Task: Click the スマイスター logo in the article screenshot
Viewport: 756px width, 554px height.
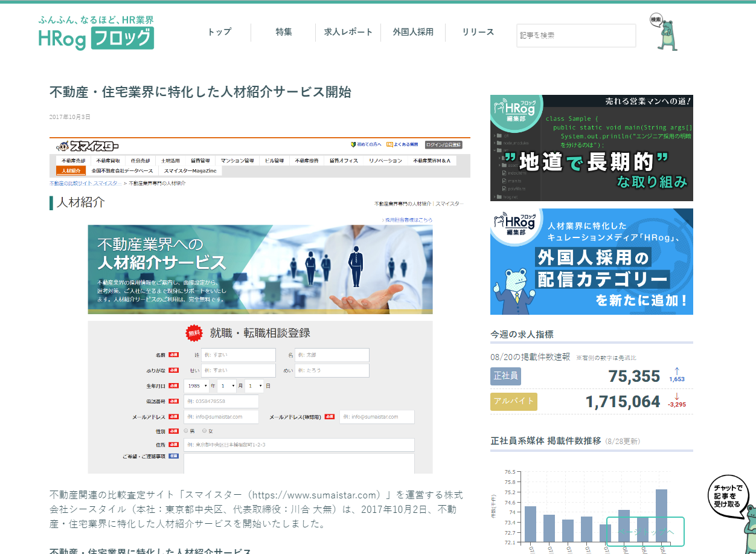Action: click(x=88, y=146)
